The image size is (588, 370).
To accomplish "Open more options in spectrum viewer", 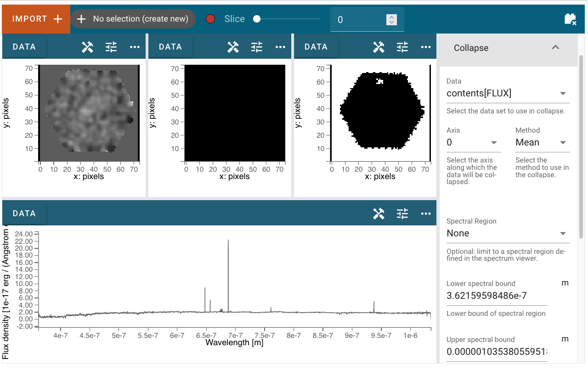I will pyautogui.click(x=426, y=213).
